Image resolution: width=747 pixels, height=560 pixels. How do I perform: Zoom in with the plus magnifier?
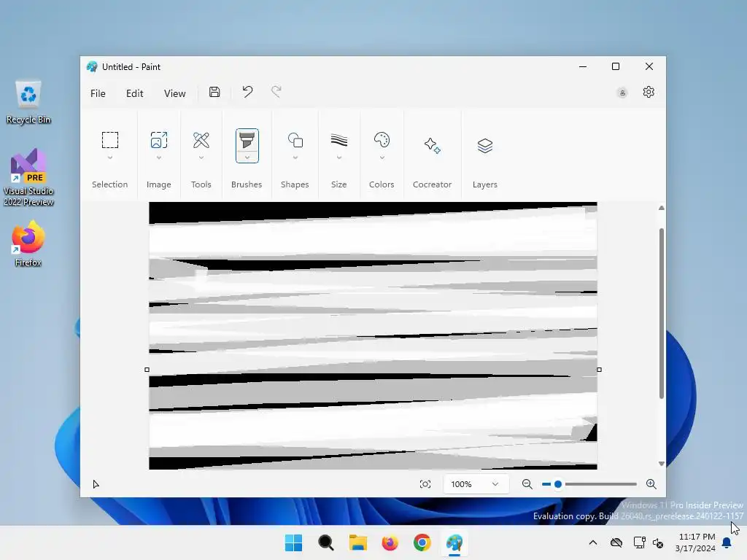pos(651,484)
